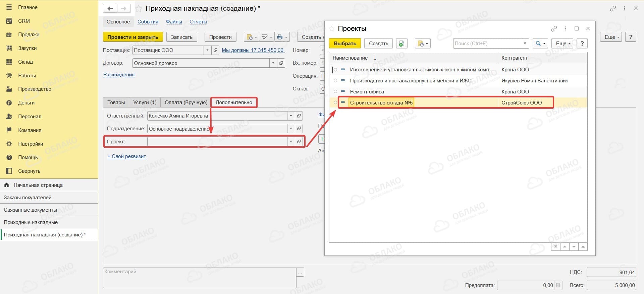
Task: Go back with the left arrow button
Action: tap(110, 8)
